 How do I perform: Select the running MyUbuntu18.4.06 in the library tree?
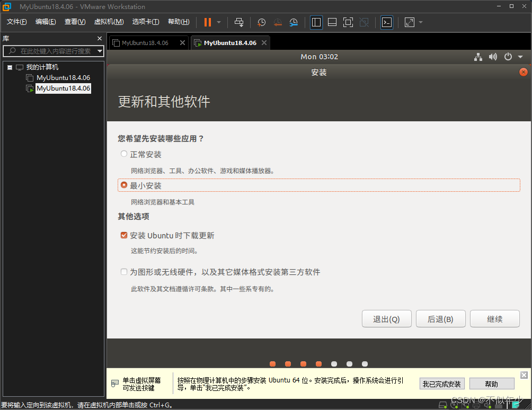tap(63, 88)
